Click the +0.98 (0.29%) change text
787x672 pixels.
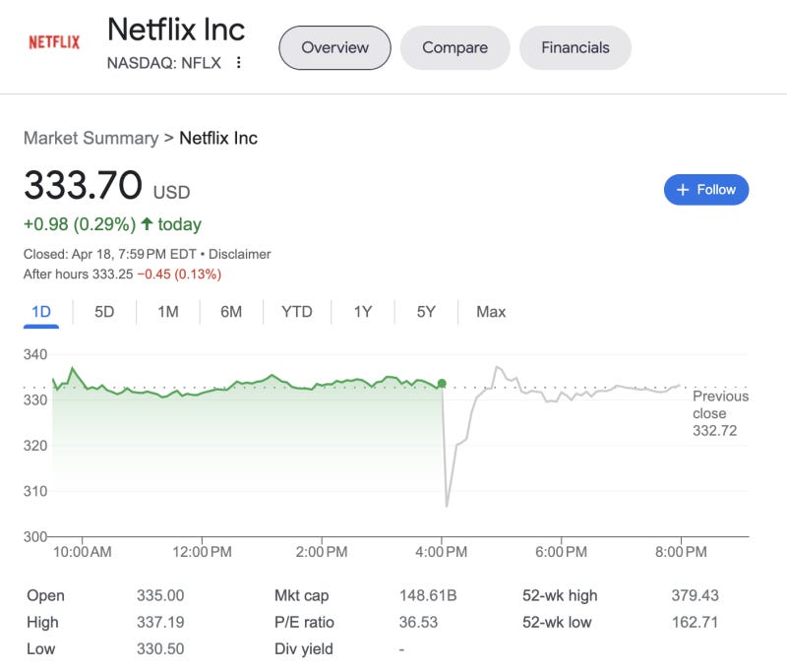pyautogui.click(x=80, y=224)
